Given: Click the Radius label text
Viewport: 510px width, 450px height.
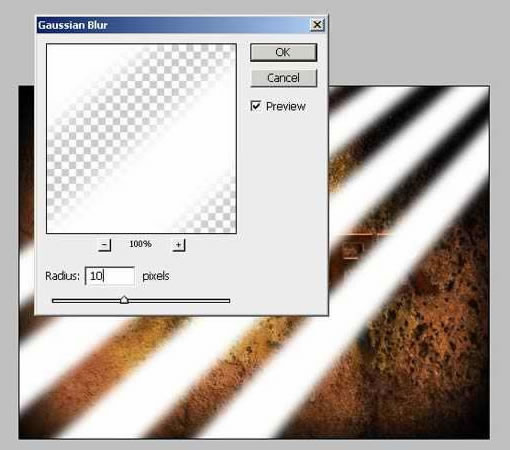Looking at the screenshot, I should [x=63, y=276].
